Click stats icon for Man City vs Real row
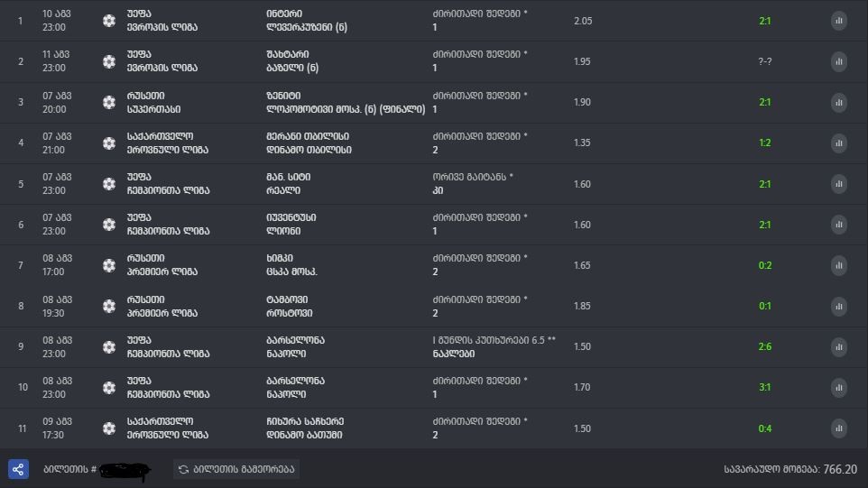 tap(838, 184)
